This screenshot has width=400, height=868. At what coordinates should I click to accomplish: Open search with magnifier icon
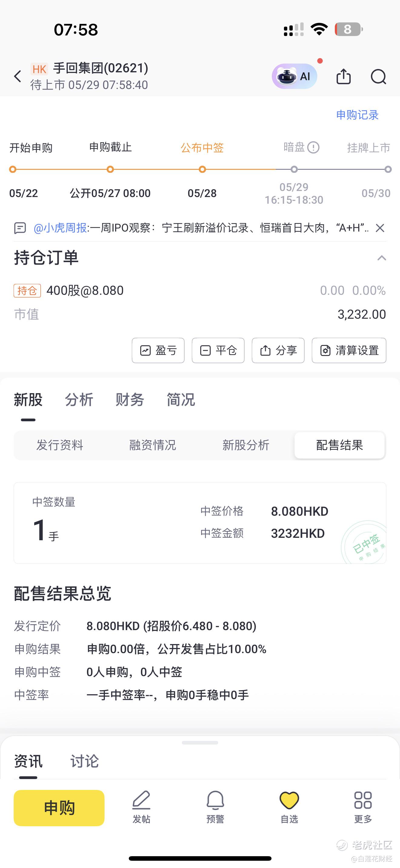click(378, 77)
